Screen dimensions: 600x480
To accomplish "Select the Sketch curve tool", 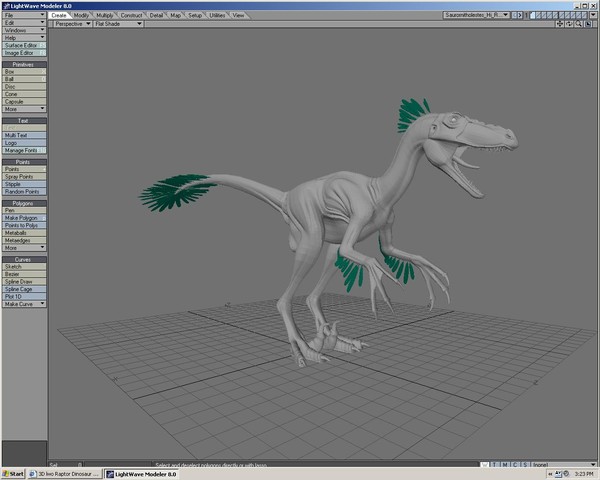I will (x=24, y=266).
